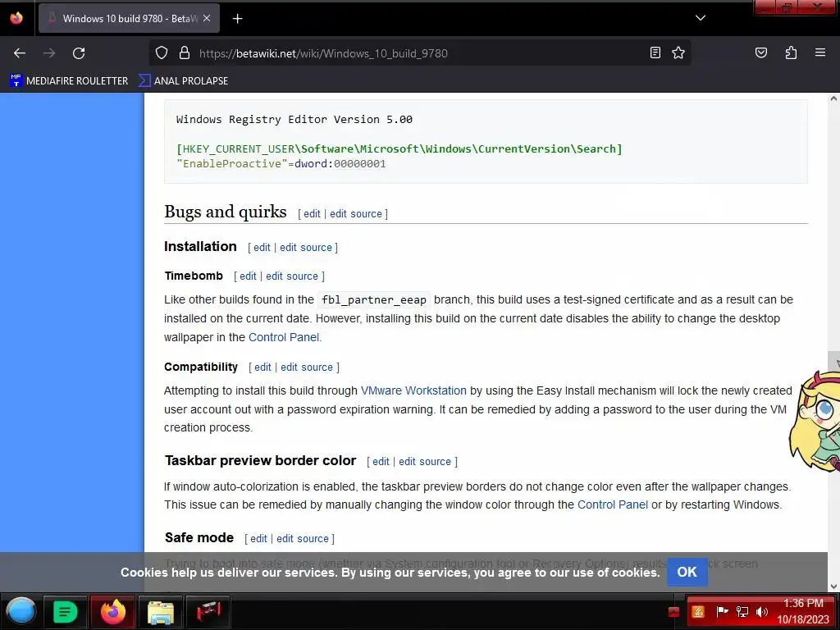The height and width of the screenshot is (630, 840).
Task: Edit source of Safe mode section
Action: click(303, 539)
